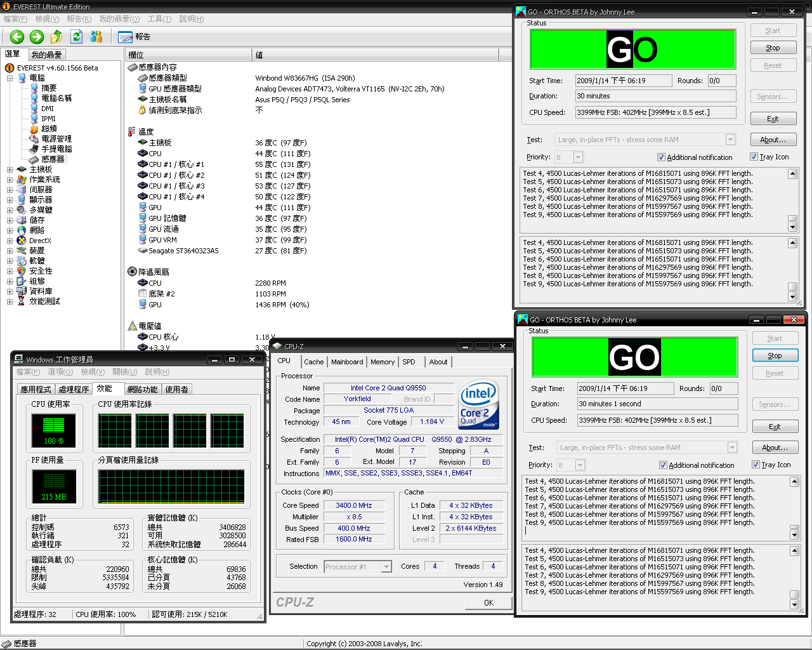Select the 摘要 summary tree item
The image size is (812, 650).
coord(49,88)
